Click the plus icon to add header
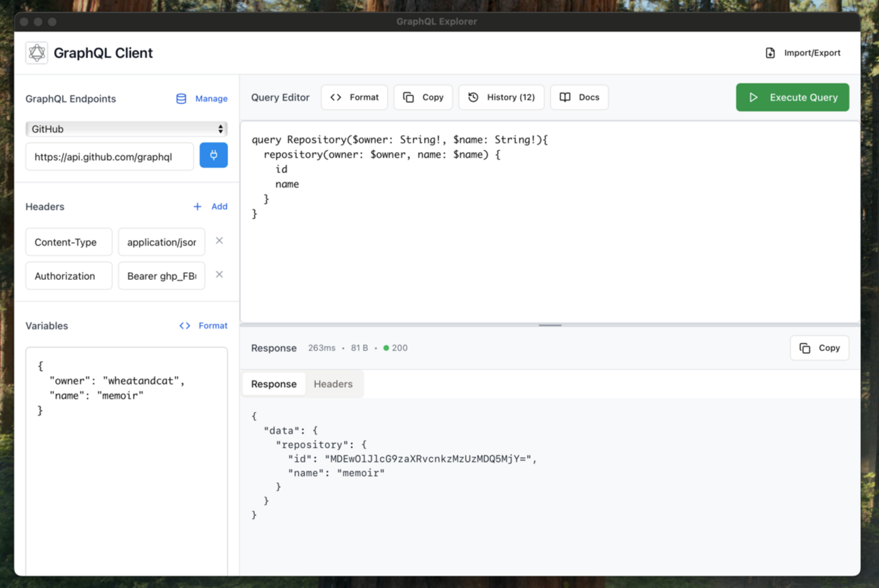The image size is (879, 588). (197, 207)
